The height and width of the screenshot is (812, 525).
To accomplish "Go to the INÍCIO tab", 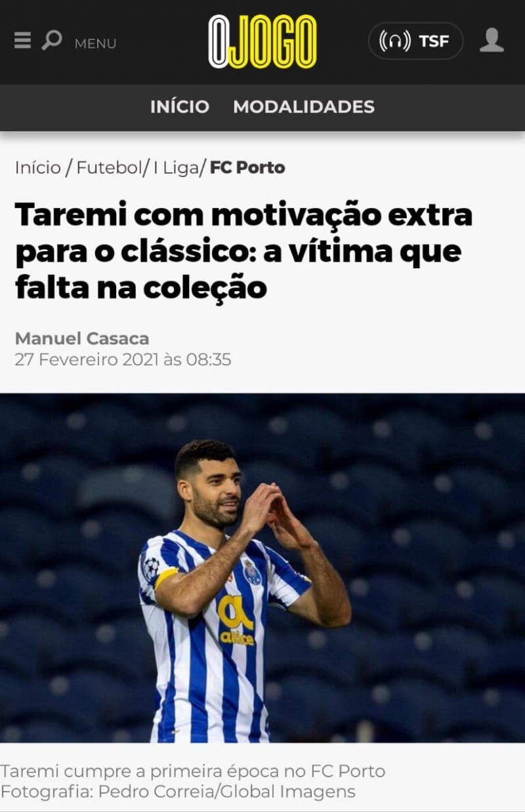I will click(x=180, y=106).
